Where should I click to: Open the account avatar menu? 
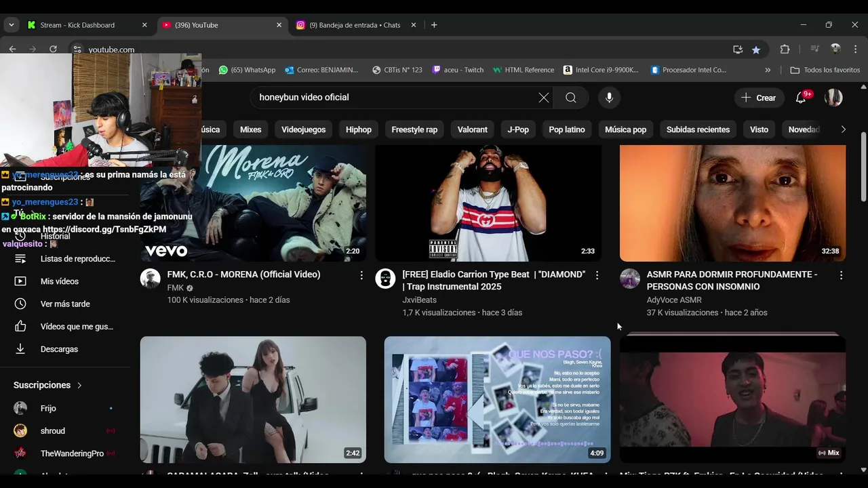coord(833,98)
